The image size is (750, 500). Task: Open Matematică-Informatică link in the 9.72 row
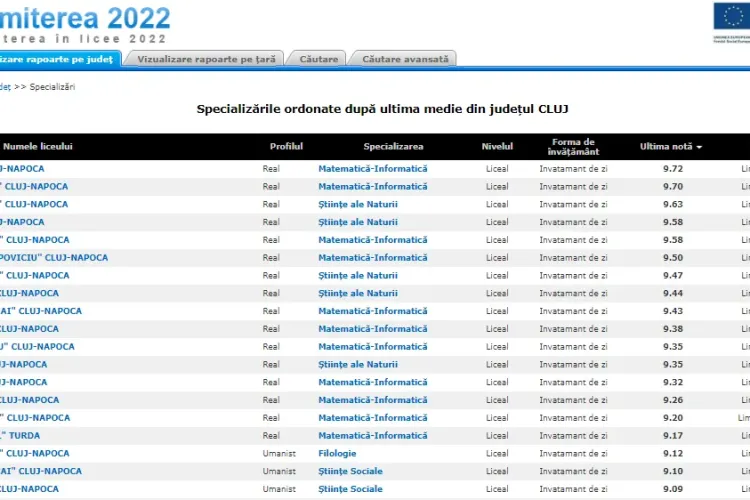pyautogui.click(x=372, y=169)
